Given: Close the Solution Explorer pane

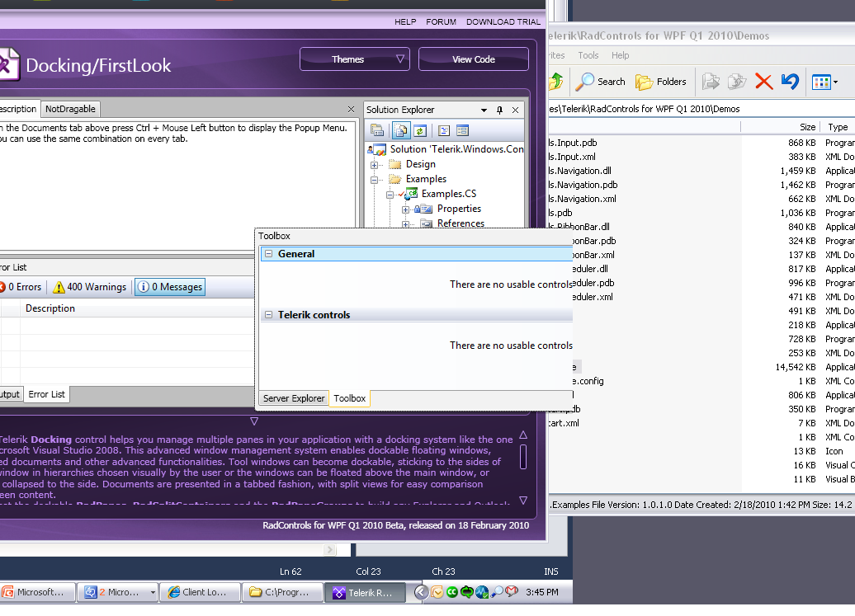Looking at the screenshot, I should point(515,110).
